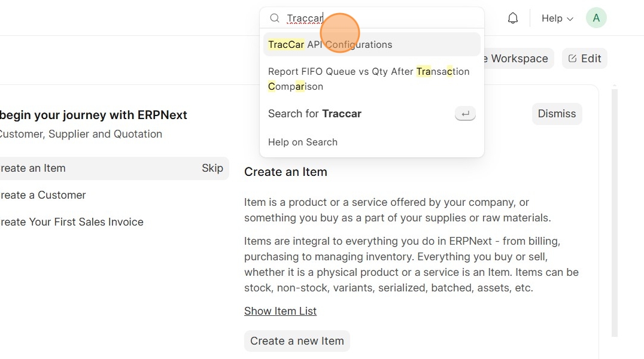644x359 pixels.
Task: Click the Enter key icon beside Search for Traccar
Action: pyautogui.click(x=465, y=114)
